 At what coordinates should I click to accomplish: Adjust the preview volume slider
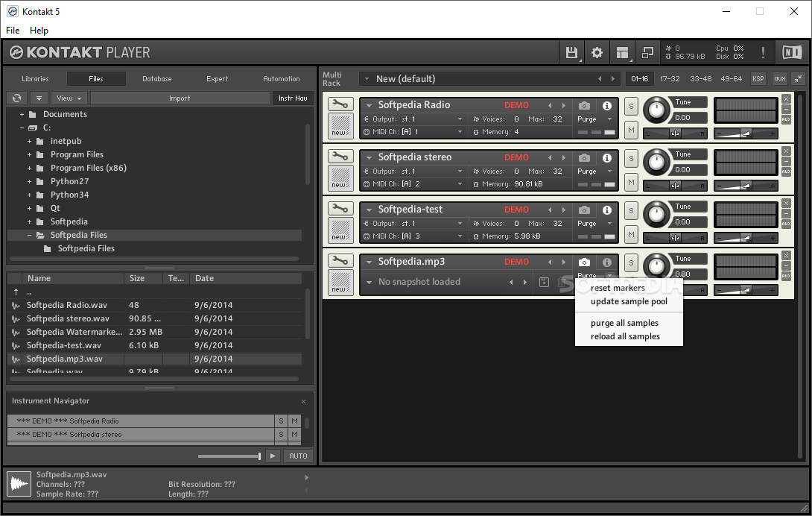(229, 456)
